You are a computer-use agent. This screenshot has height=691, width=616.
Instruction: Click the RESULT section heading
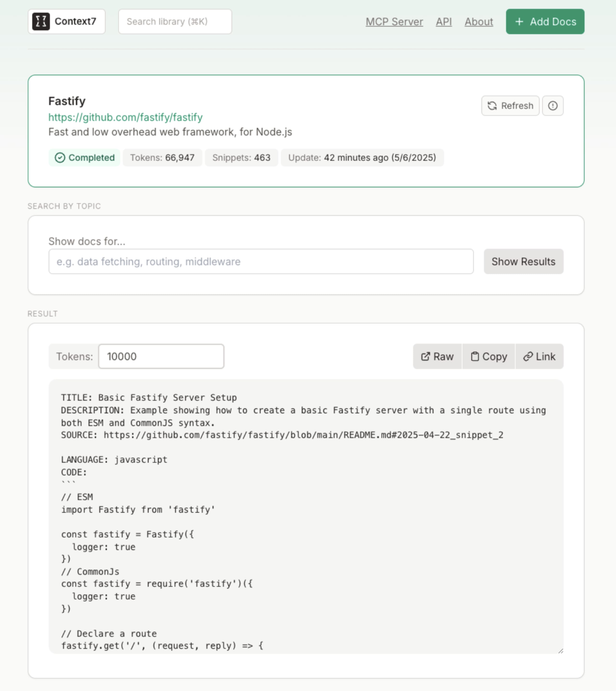(43, 314)
